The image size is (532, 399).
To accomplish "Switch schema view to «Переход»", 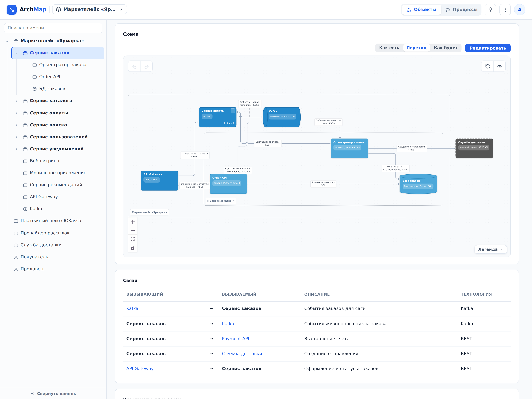I will point(416,48).
